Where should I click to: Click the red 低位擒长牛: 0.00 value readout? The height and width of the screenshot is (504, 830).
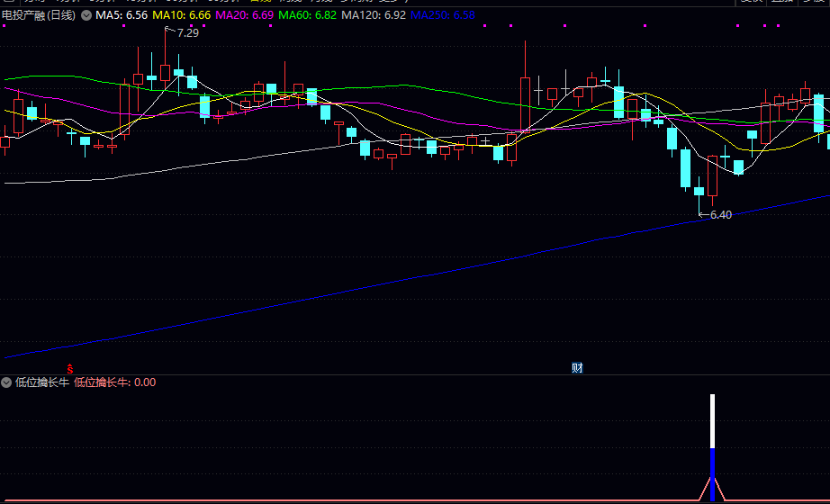pos(114,382)
